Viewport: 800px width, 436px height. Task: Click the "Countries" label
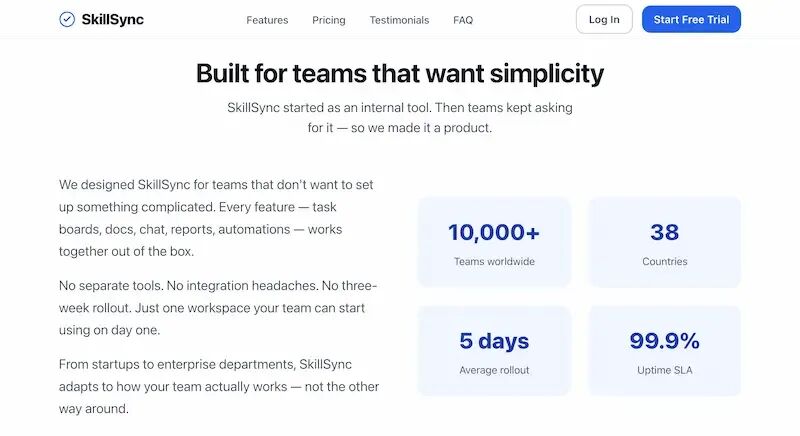point(665,262)
